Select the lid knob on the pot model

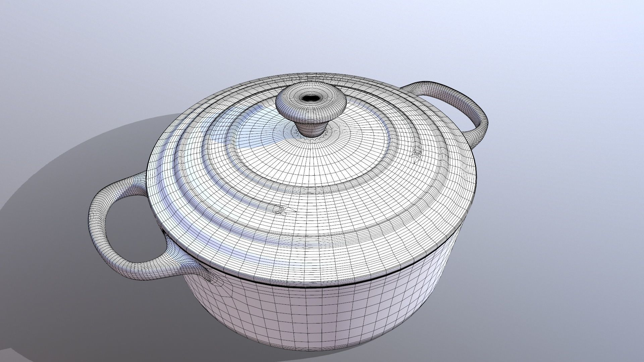tap(311, 108)
